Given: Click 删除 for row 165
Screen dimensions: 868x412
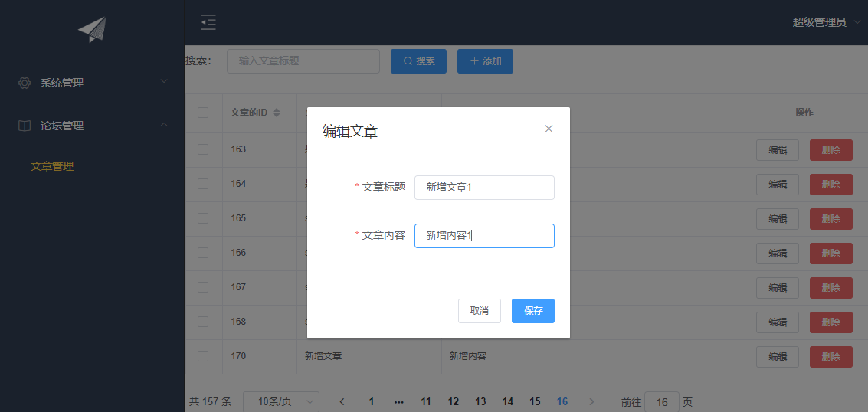Looking at the screenshot, I should point(831,219).
